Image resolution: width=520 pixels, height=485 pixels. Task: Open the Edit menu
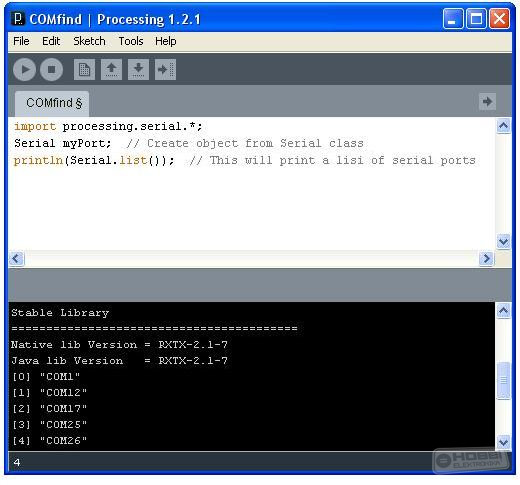point(51,41)
